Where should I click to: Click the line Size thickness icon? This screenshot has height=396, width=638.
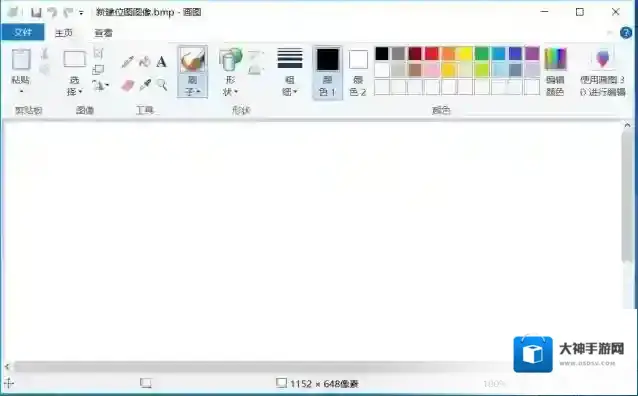(290, 58)
